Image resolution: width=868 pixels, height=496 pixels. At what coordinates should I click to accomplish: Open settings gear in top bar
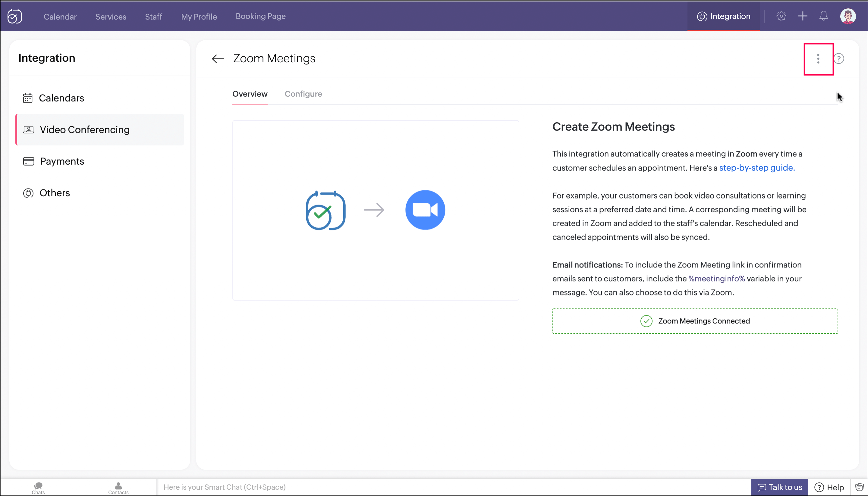(781, 16)
